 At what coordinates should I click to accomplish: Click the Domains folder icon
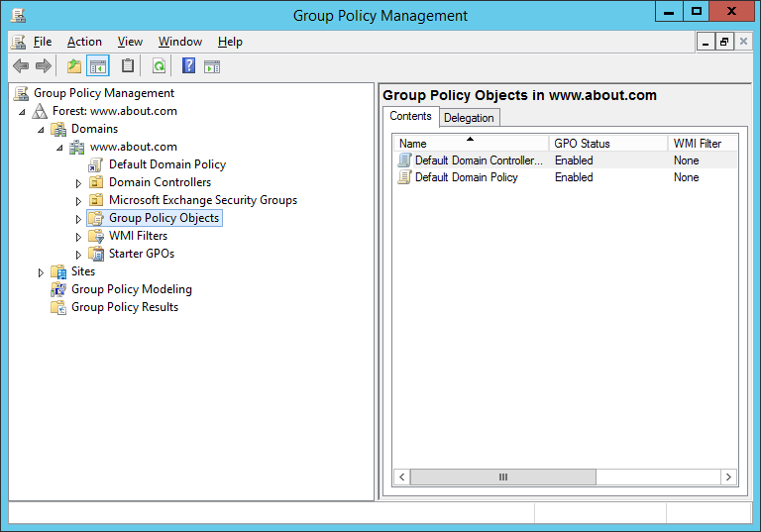[58, 129]
